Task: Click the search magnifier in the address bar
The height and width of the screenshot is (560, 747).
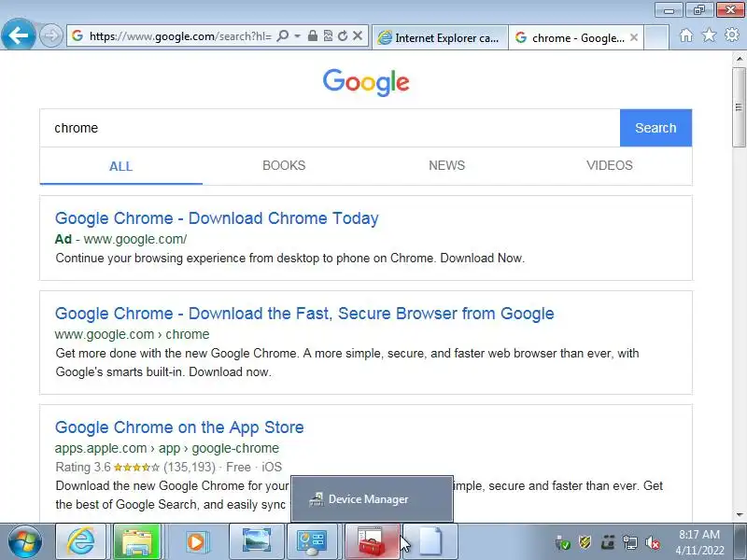Action: pyautogui.click(x=283, y=35)
